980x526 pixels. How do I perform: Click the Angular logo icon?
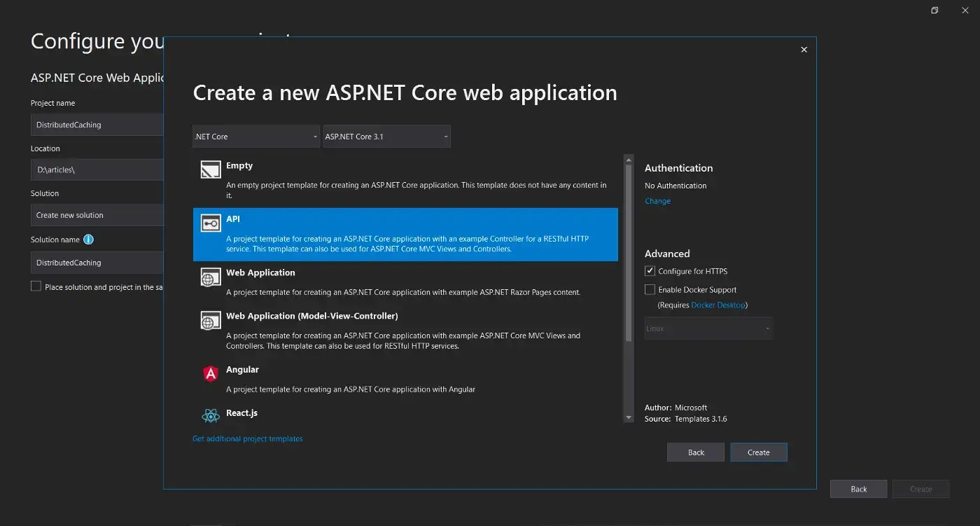coord(211,374)
